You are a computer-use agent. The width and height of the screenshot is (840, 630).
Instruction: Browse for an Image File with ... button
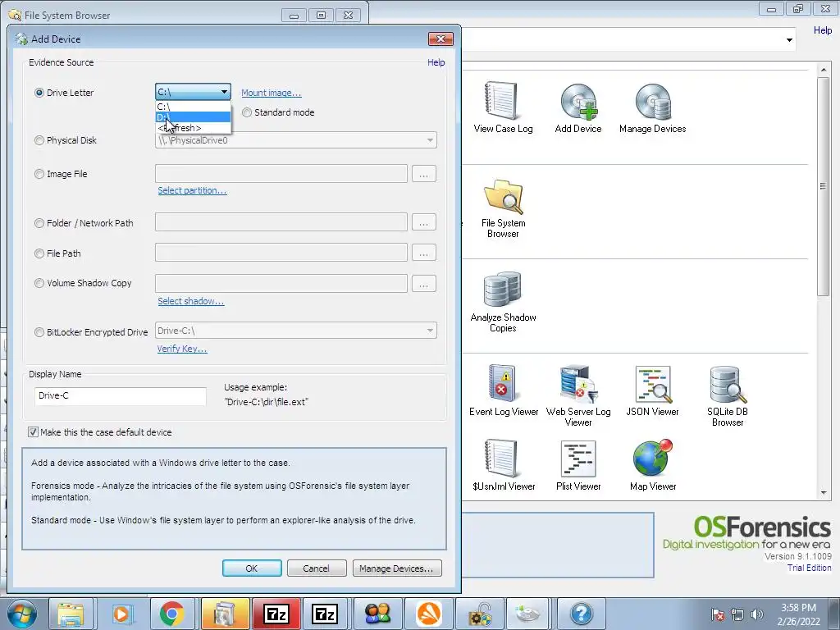click(424, 174)
